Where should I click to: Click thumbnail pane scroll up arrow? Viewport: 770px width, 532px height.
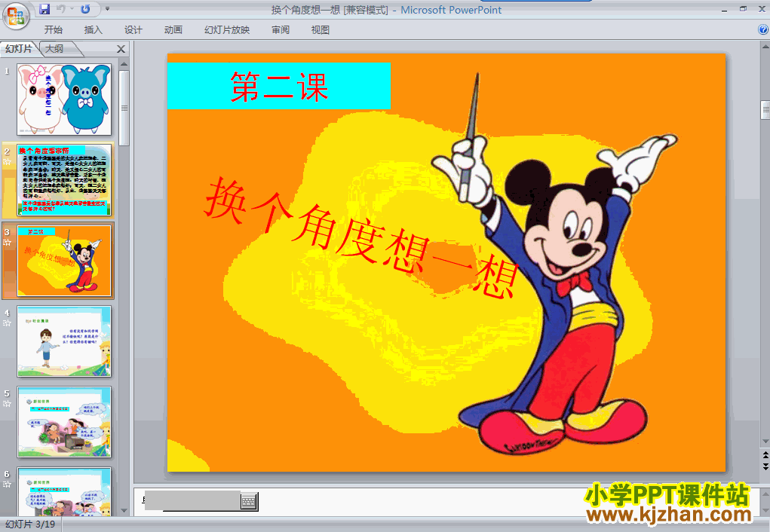(x=124, y=64)
